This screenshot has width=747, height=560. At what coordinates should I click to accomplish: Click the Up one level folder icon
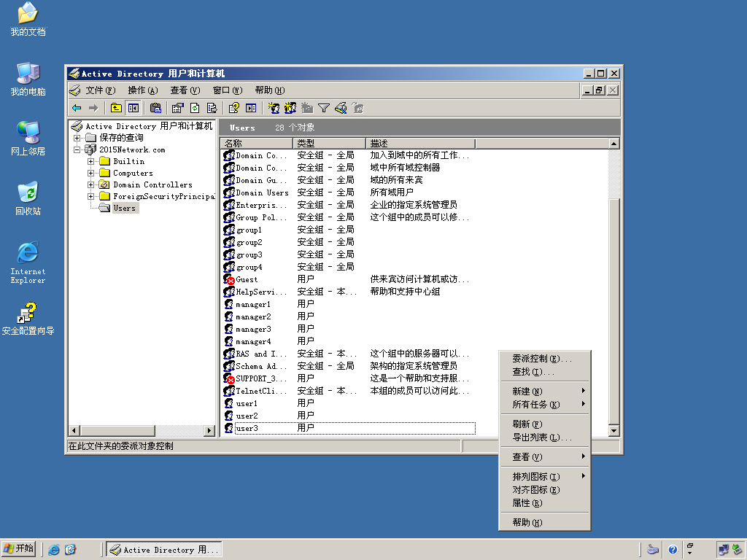click(x=116, y=108)
